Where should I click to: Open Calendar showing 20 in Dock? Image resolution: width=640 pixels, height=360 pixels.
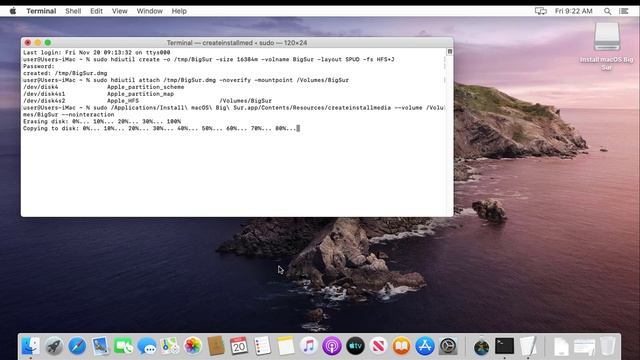[239, 346]
